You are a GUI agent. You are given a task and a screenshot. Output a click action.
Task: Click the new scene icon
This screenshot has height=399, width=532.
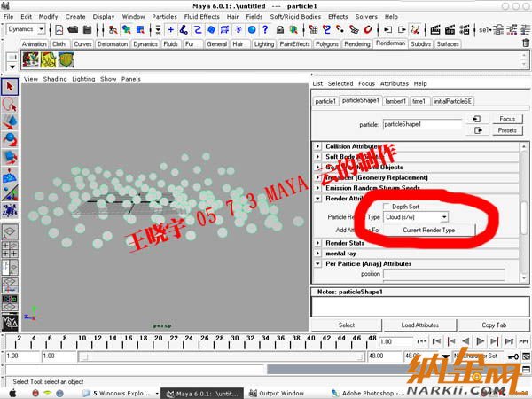click(x=59, y=30)
